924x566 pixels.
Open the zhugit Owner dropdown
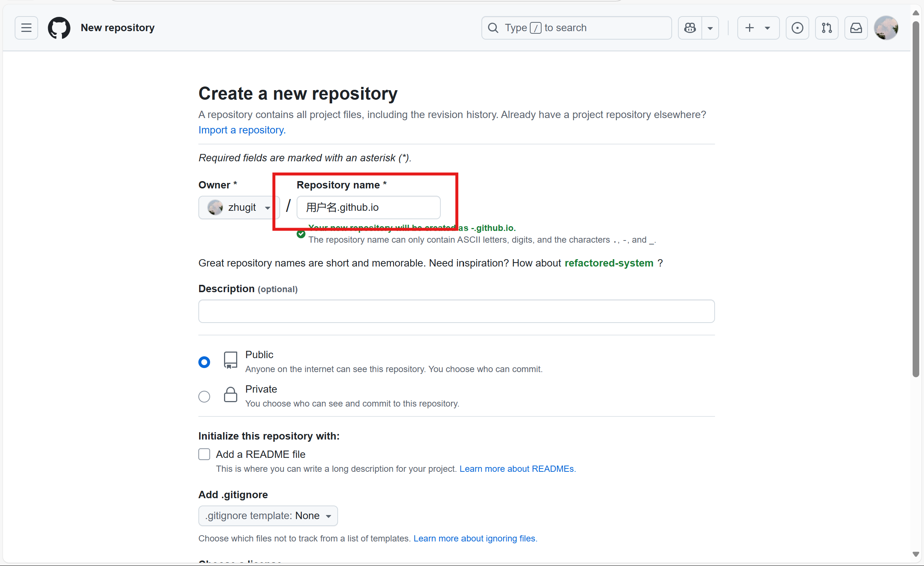239,207
